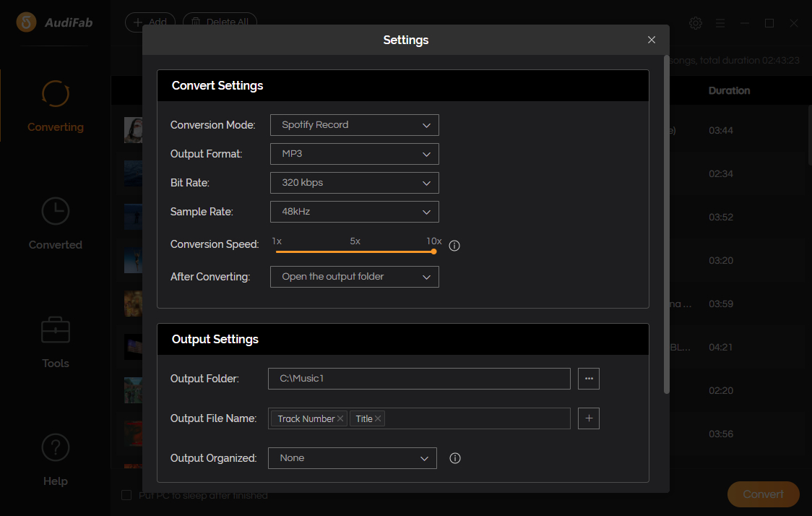Open the Output Organized dropdown
The image size is (812, 516).
352,458
